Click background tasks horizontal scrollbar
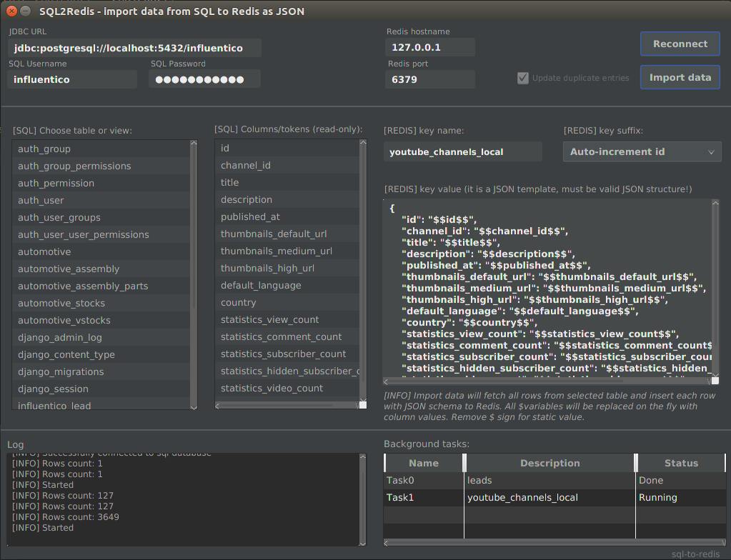The image size is (731, 560). coord(555,542)
